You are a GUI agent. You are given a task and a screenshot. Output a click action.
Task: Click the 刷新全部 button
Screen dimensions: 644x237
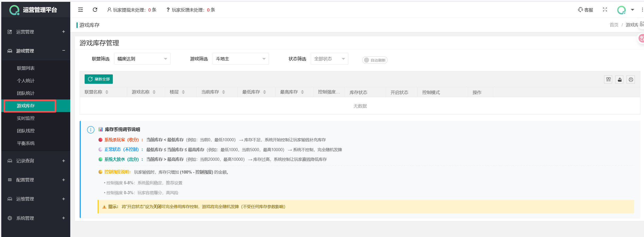tap(99, 79)
